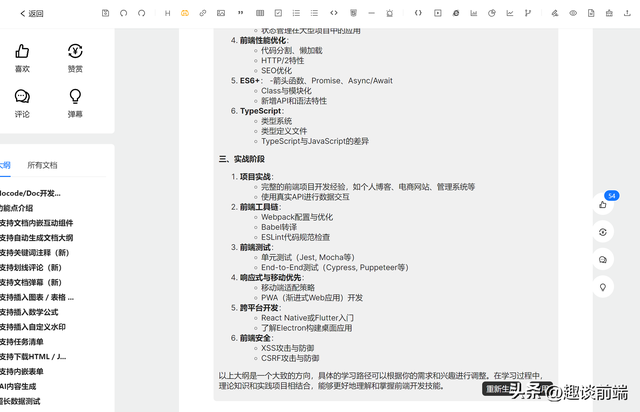The height and width of the screenshot is (412, 640).
Task: Open the document file icon in the toolbar
Action: (x=591, y=13)
